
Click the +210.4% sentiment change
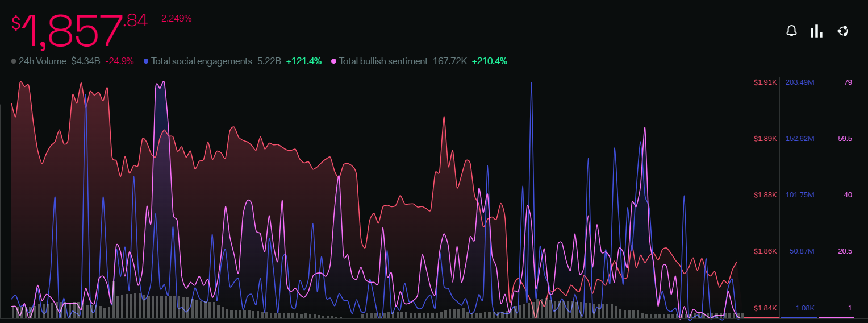tap(490, 61)
